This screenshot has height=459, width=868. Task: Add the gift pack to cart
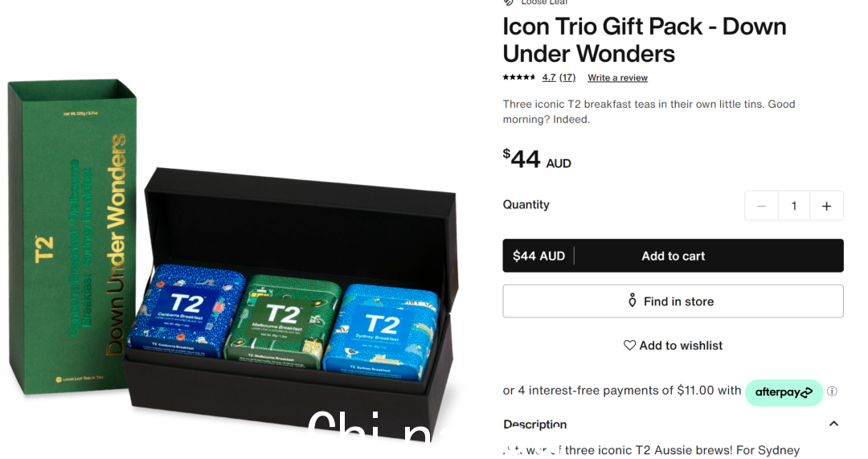click(673, 256)
